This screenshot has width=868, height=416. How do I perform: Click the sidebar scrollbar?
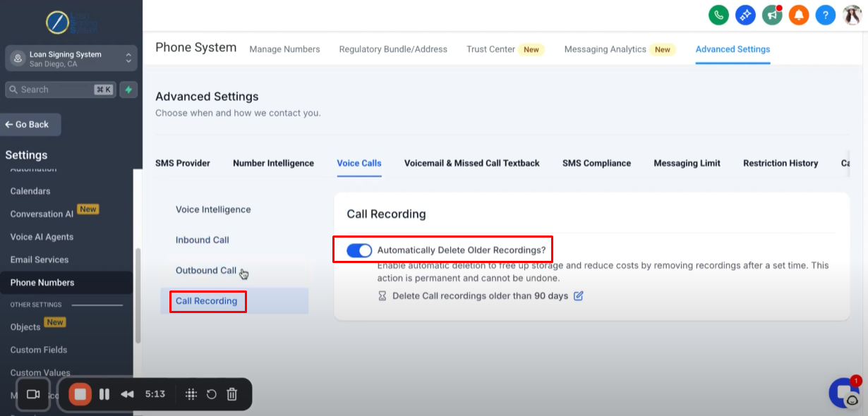click(138, 296)
